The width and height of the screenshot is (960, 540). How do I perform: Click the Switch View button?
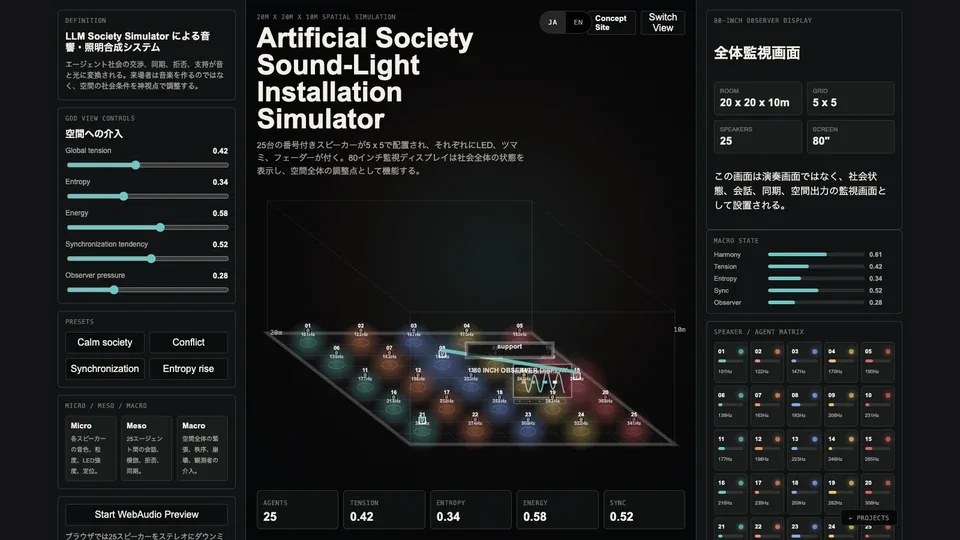pyautogui.click(x=662, y=23)
